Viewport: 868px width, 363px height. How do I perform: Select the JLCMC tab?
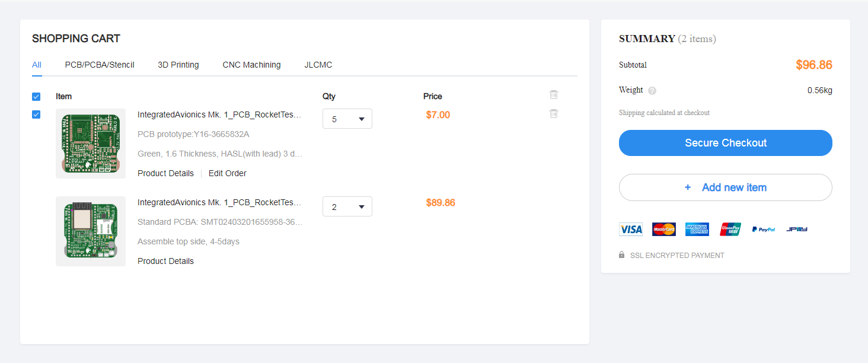point(318,65)
